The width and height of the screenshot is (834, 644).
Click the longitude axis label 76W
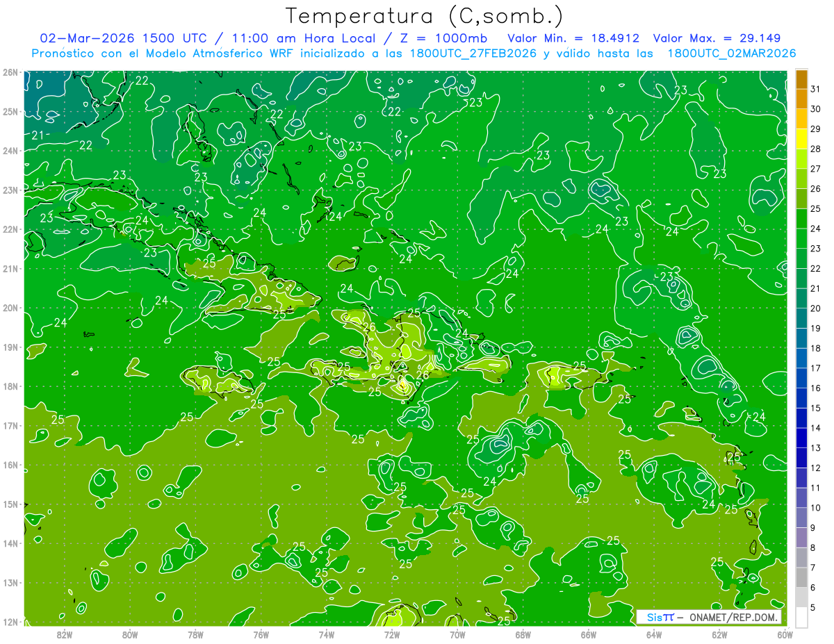[x=261, y=634]
